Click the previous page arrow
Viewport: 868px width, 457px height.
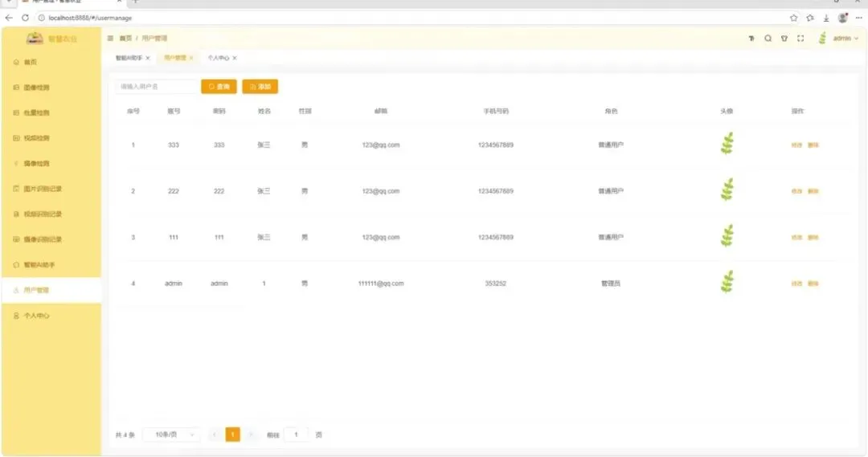(215, 435)
